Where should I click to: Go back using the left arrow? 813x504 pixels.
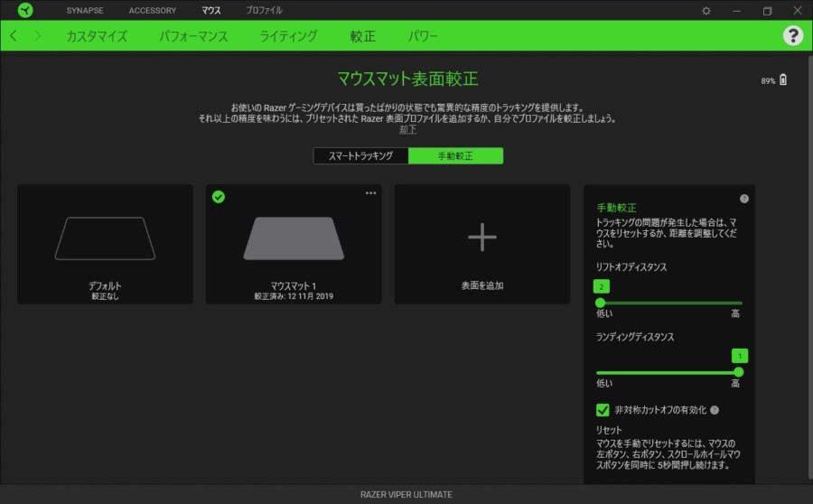14,36
